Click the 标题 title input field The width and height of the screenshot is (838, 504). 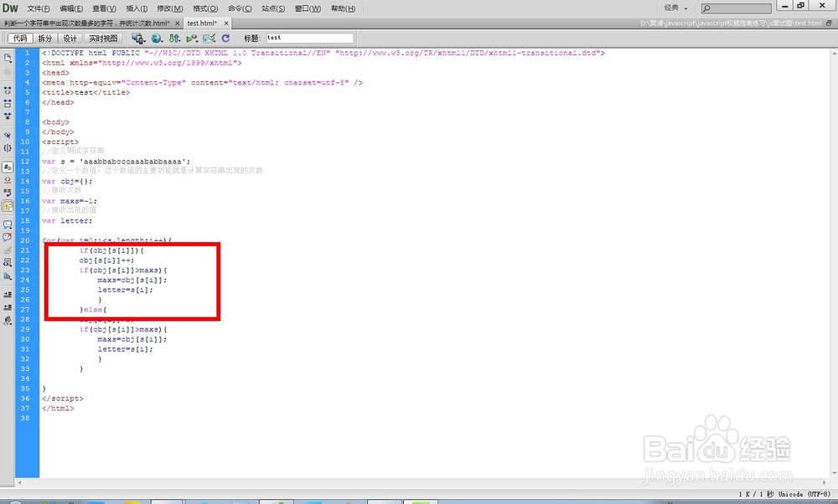point(310,38)
